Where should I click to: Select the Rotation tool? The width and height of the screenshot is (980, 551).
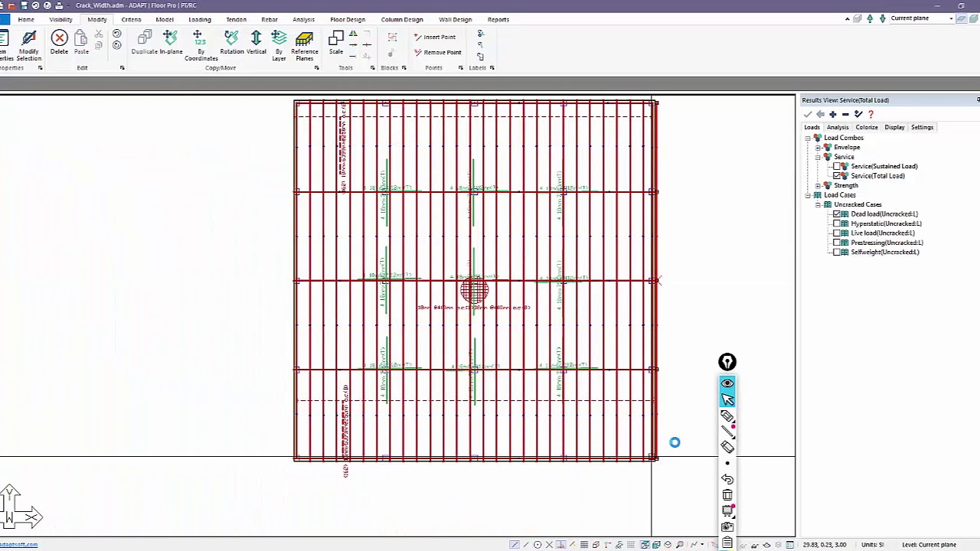click(x=231, y=42)
